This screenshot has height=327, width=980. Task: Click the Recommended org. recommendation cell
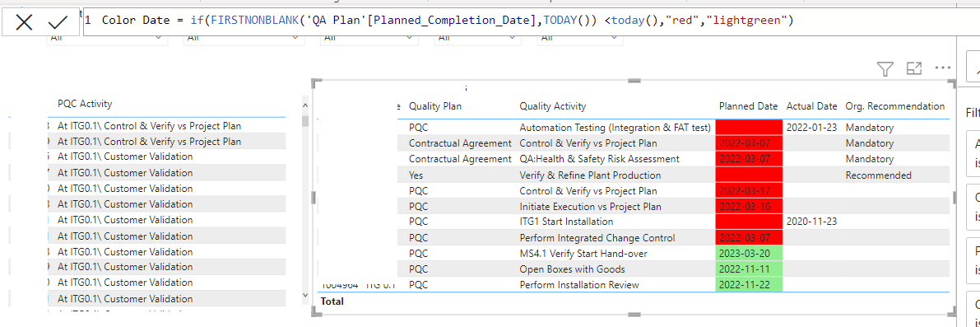878,175
